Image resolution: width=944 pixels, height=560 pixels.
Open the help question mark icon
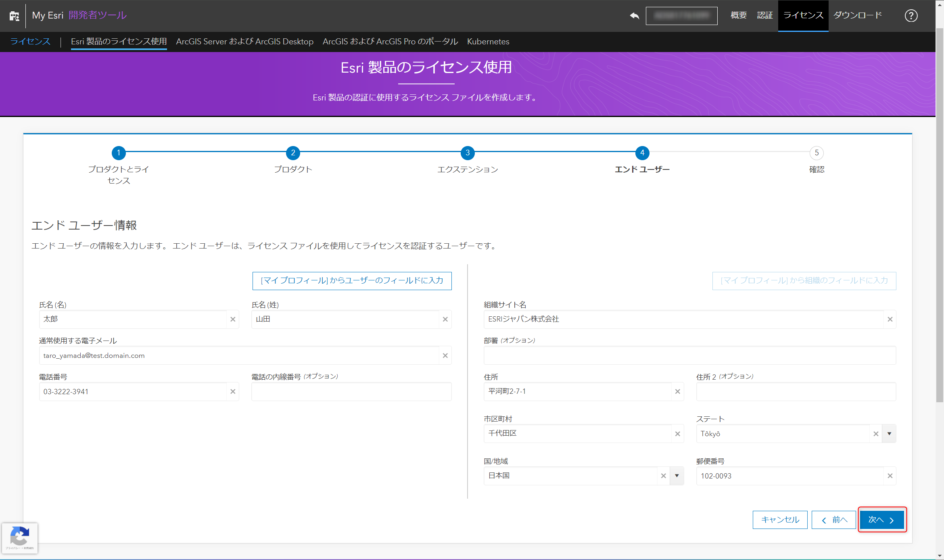[911, 16]
